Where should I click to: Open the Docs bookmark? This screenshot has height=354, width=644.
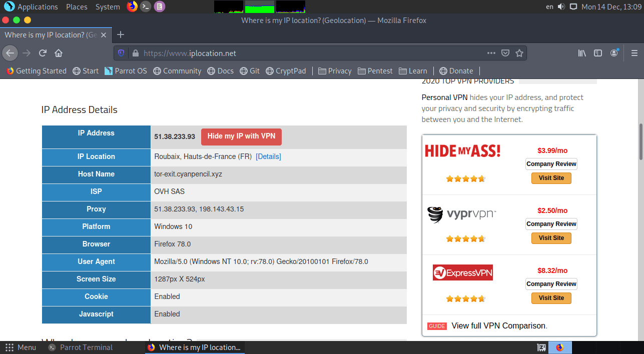tap(220, 71)
